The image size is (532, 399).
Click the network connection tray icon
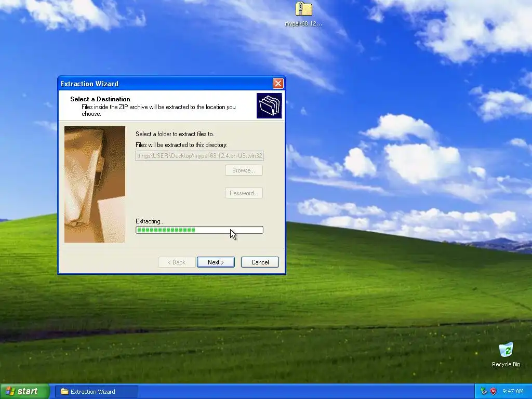click(484, 392)
